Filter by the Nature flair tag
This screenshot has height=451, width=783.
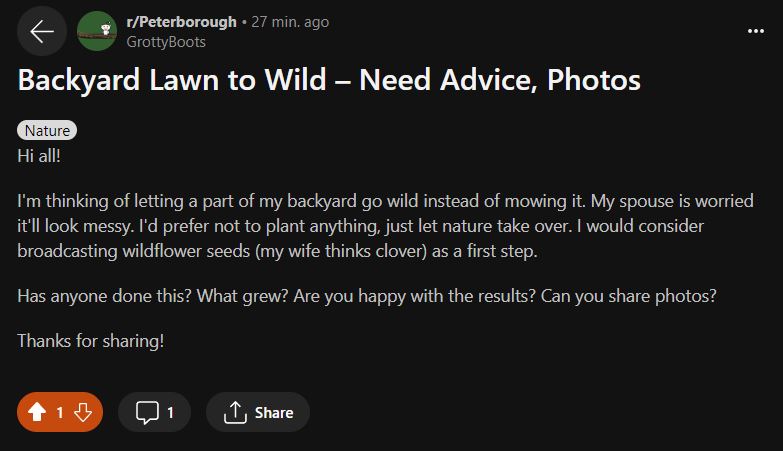47,130
